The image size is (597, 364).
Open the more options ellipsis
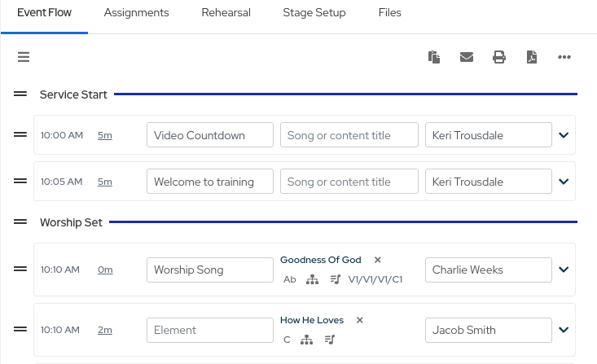pos(564,57)
